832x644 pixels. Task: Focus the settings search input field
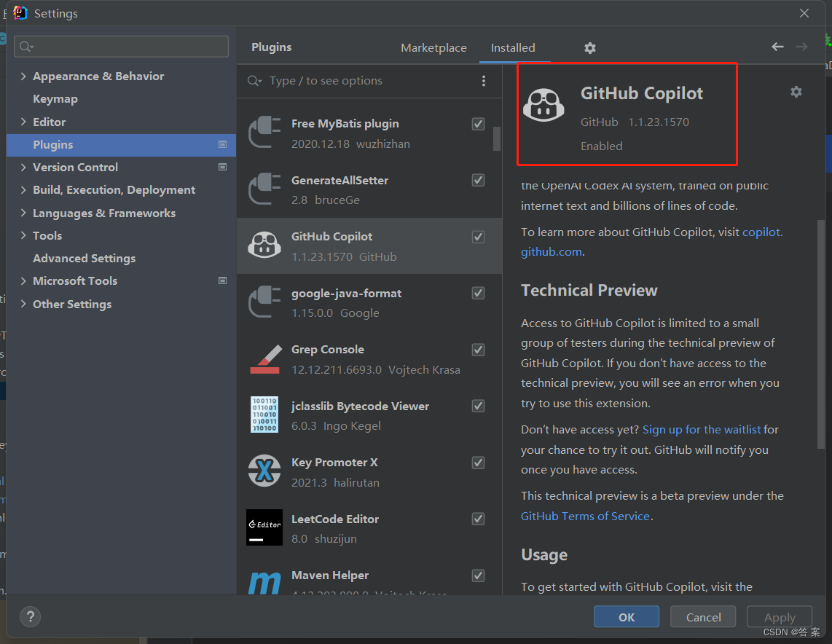121,47
